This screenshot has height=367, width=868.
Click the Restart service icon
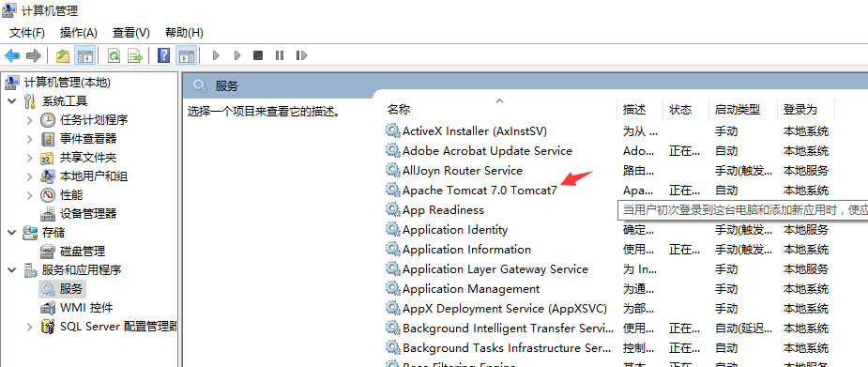302,55
